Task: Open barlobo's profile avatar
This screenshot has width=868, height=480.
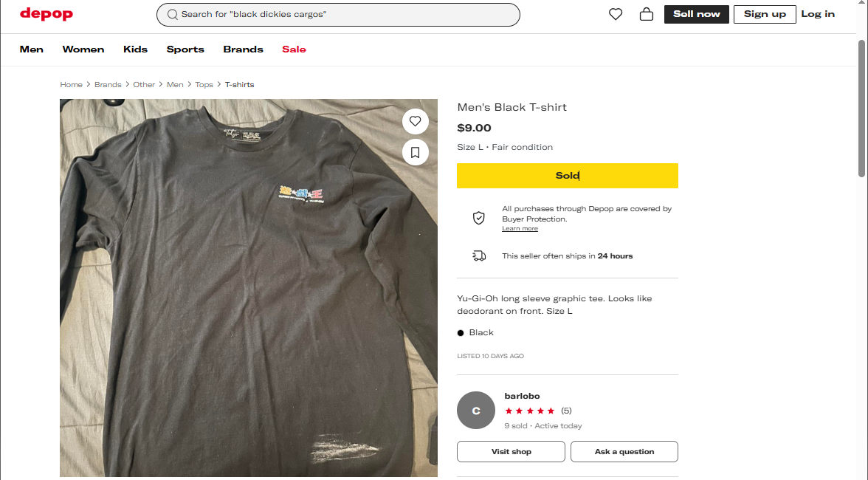Action: click(x=476, y=411)
